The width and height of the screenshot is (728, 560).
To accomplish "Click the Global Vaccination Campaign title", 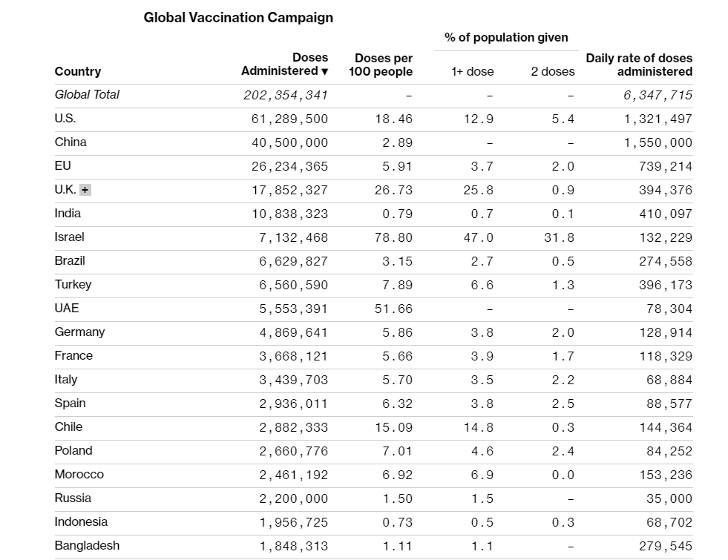I will (x=238, y=18).
